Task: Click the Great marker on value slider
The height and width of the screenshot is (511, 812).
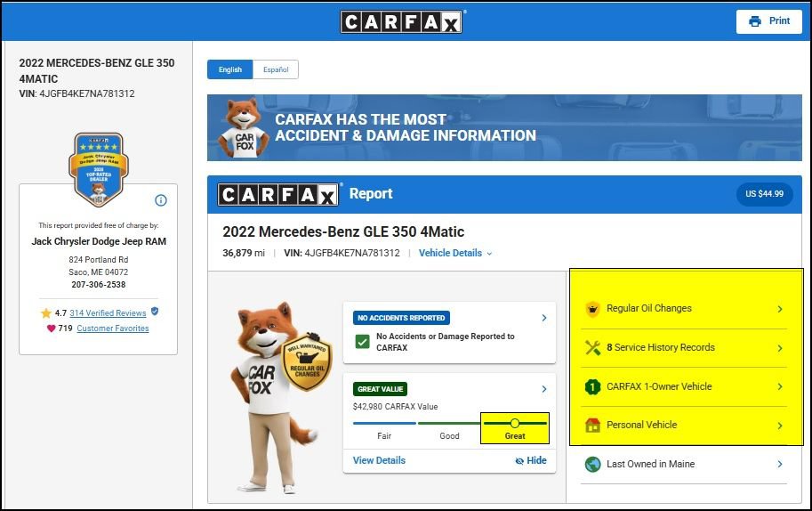Action: [x=515, y=424]
